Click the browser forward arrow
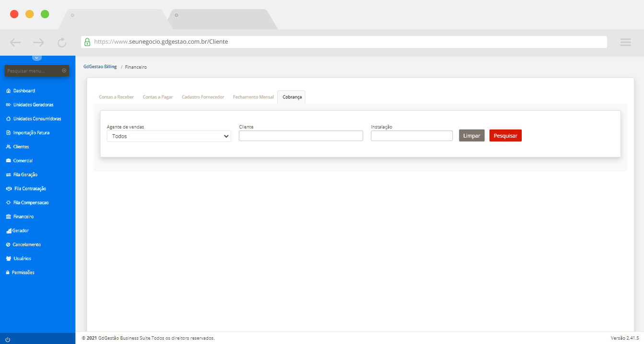644x344 pixels. point(39,42)
